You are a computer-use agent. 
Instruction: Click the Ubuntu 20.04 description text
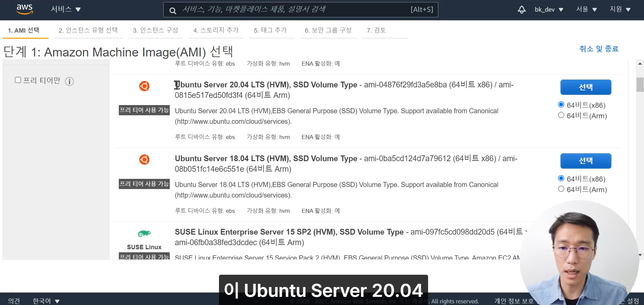[x=336, y=116]
